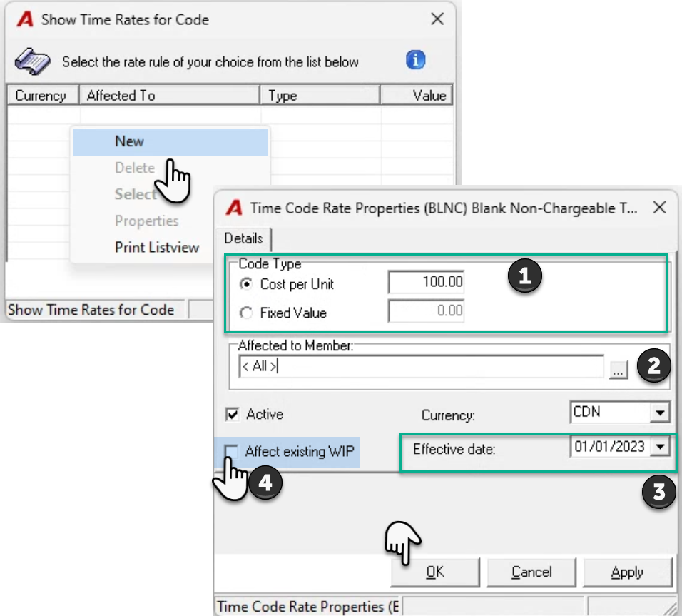This screenshot has height=616, width=682.
Task: Open the Effective date picker arrow
Action: point(660,447)
